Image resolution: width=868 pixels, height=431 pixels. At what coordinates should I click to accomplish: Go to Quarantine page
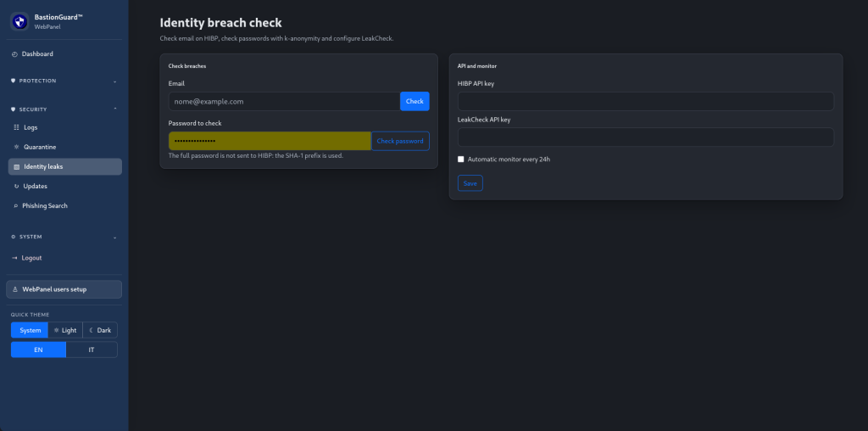click(64, 148)
